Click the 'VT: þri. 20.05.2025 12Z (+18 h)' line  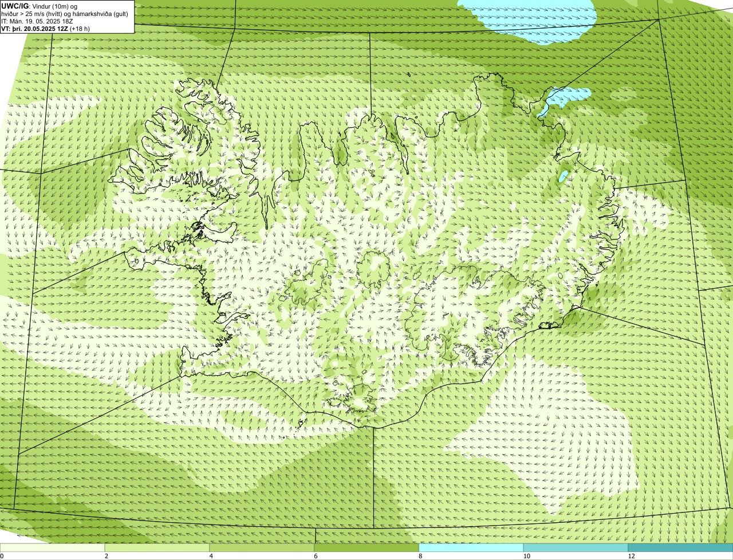46,28
